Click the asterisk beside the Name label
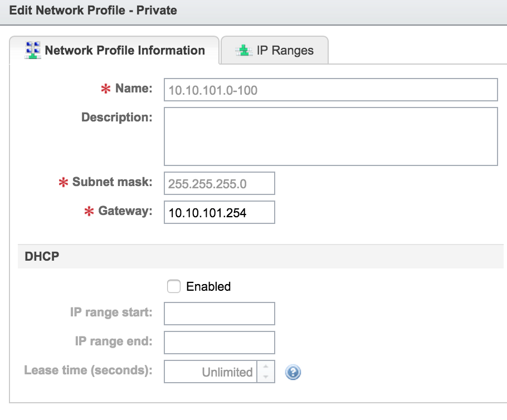This screenshot has width=507, height=420. pos(105,88)
